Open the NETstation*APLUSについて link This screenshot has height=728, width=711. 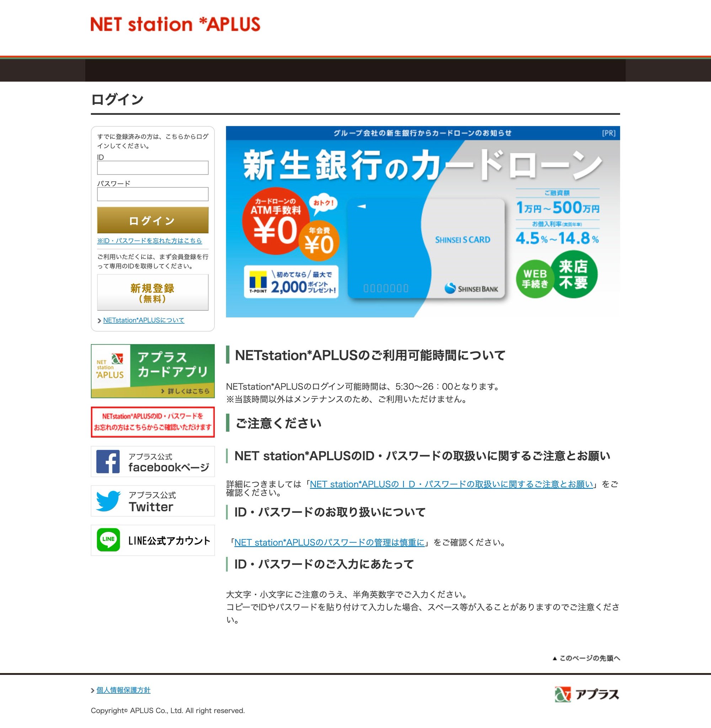click(x=143, y=320)
